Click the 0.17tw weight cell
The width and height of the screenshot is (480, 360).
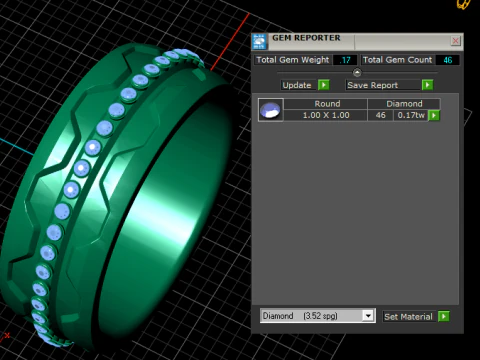click(411, 115)
